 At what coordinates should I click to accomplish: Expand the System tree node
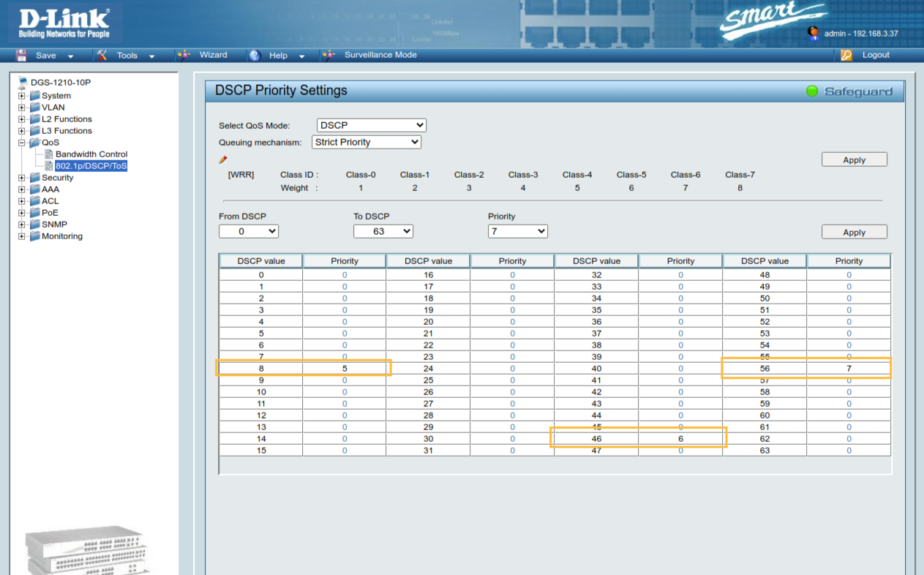tap(21, 95)
